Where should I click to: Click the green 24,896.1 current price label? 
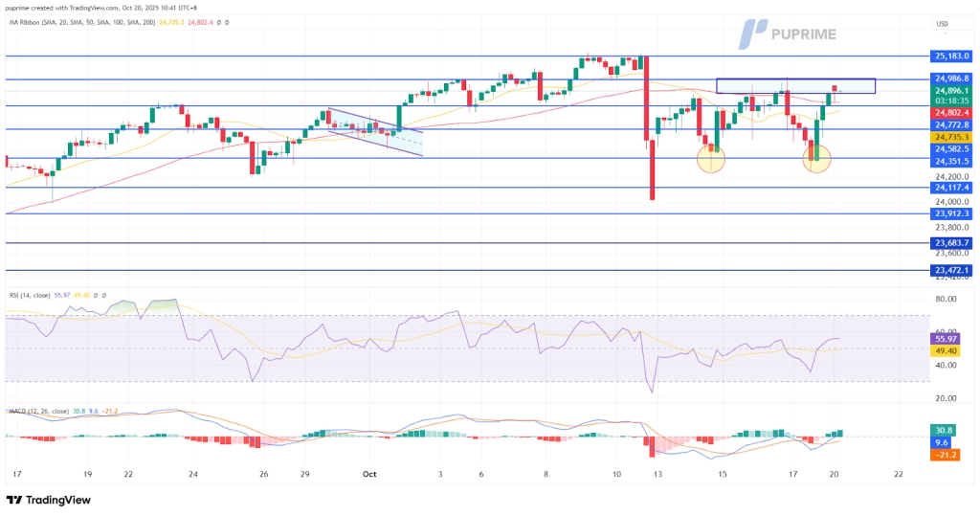coord(951,91)
